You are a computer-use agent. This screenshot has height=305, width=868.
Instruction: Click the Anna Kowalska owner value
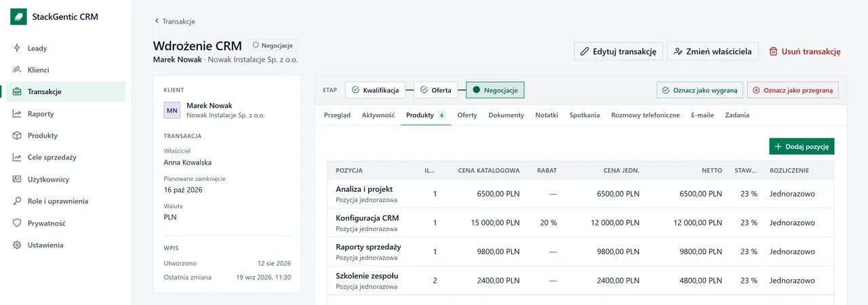[x=188, y=163]
